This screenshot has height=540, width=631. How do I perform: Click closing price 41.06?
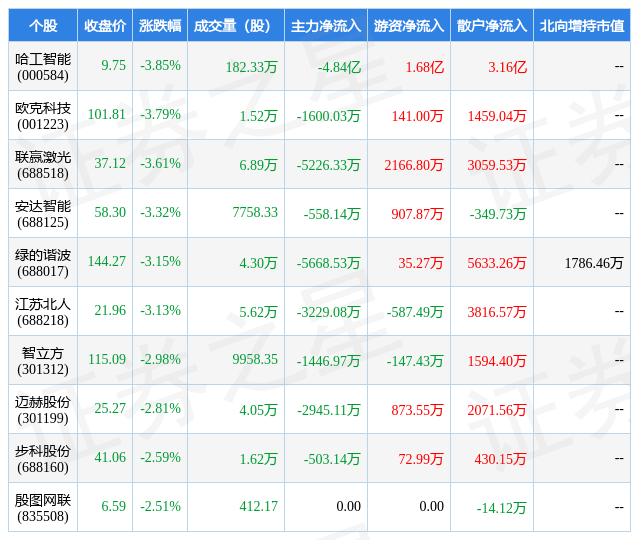[x=110, y=457]
